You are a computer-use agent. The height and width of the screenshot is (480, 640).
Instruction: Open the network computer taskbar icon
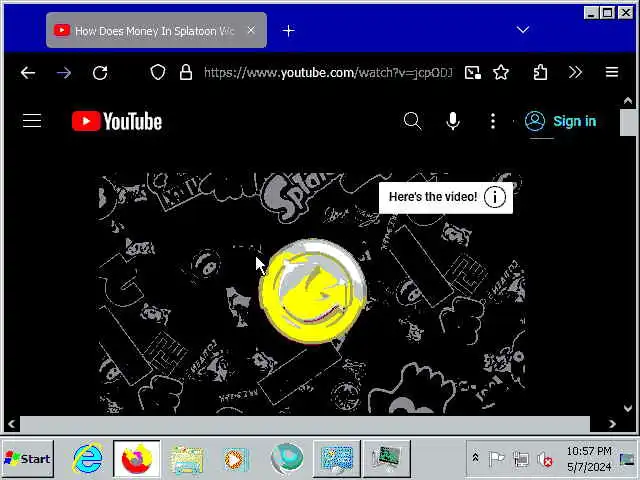(x=387, y=458)
